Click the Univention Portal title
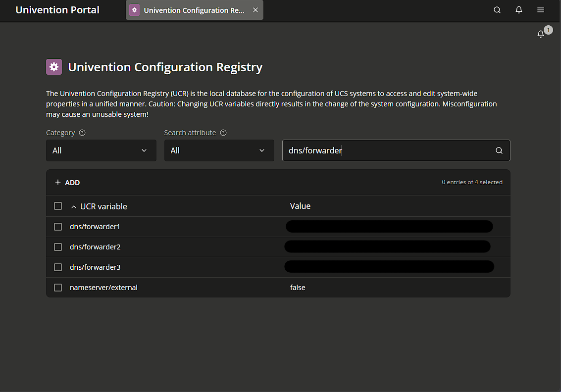 coord(57,10)
